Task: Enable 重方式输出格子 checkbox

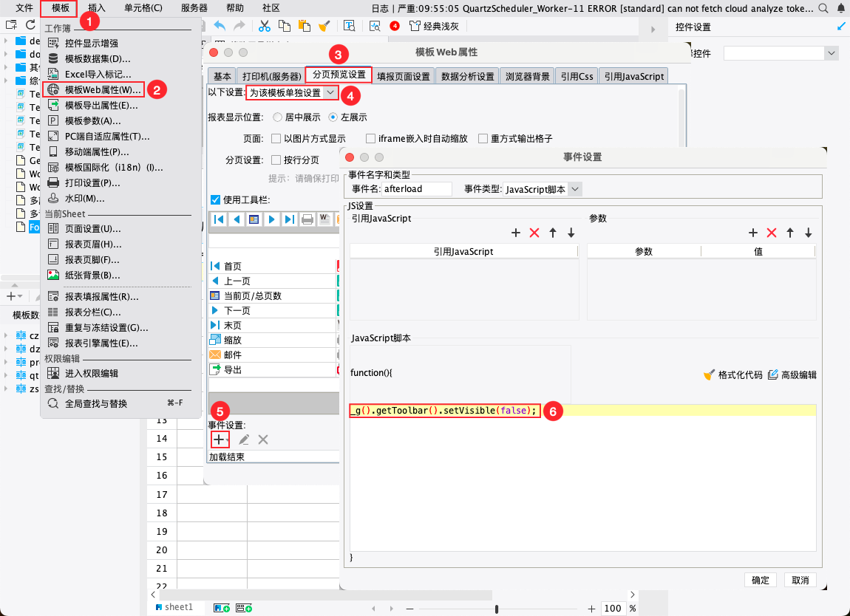Action: 483,139
